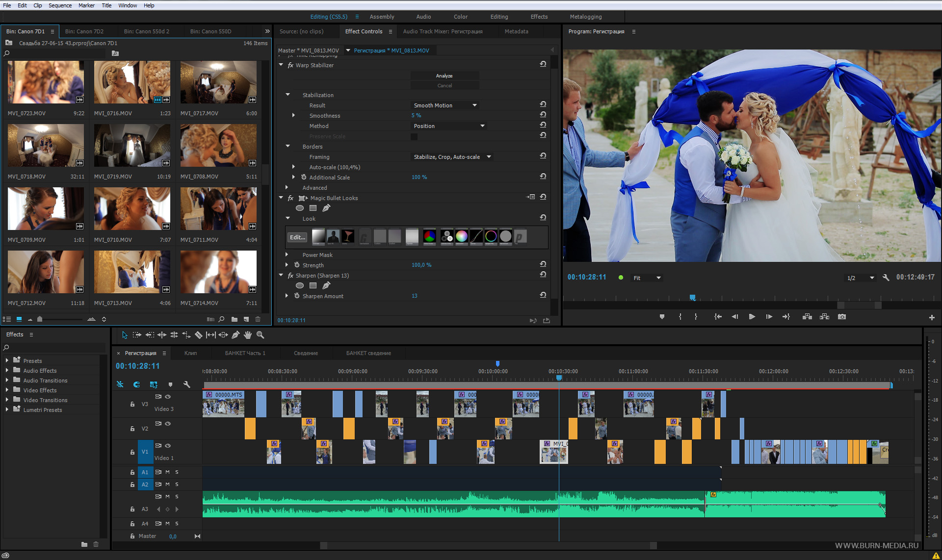Viewport: 942px width, 560px height.
Task: Open the Stabilization Result dropdown
Action: pyautogui.click(x=444, y=105)
